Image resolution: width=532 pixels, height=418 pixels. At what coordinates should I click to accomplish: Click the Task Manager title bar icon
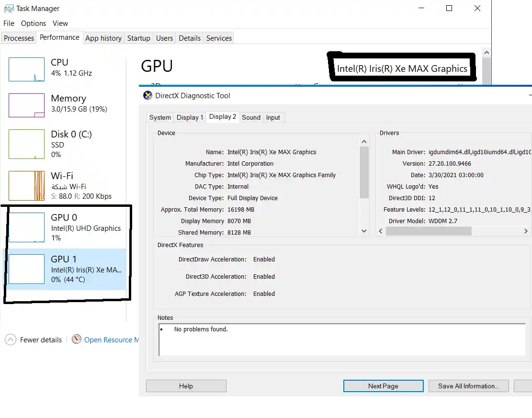(9, 8)
